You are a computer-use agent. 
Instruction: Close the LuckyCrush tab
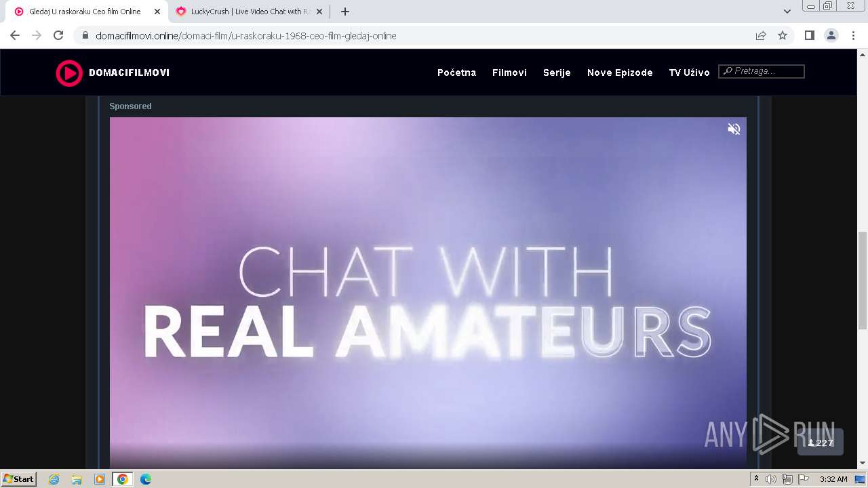[x=319, y=12]
